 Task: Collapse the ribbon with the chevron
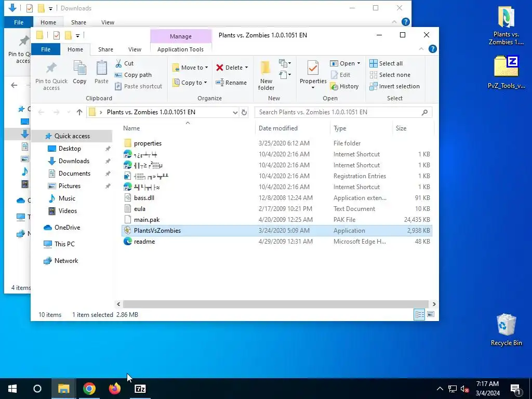click(421, 49)
